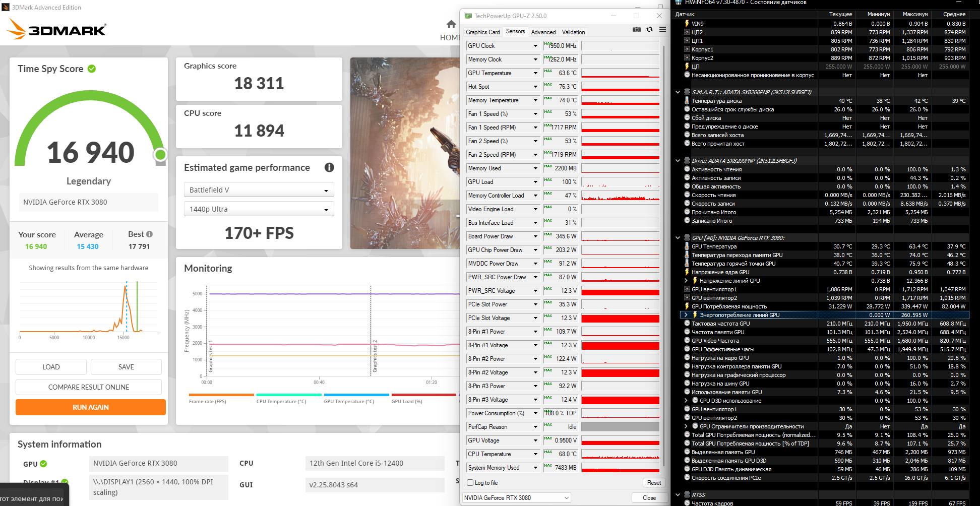Click green check beside GPU in System information
The image size is (980, 506).
[43, 464]
